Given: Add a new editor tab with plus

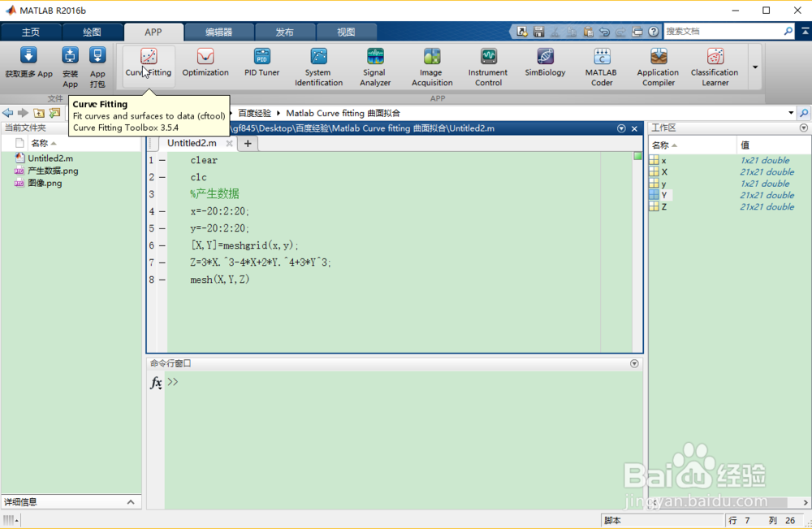Looking at the screenshot, I should click(248, 144).
